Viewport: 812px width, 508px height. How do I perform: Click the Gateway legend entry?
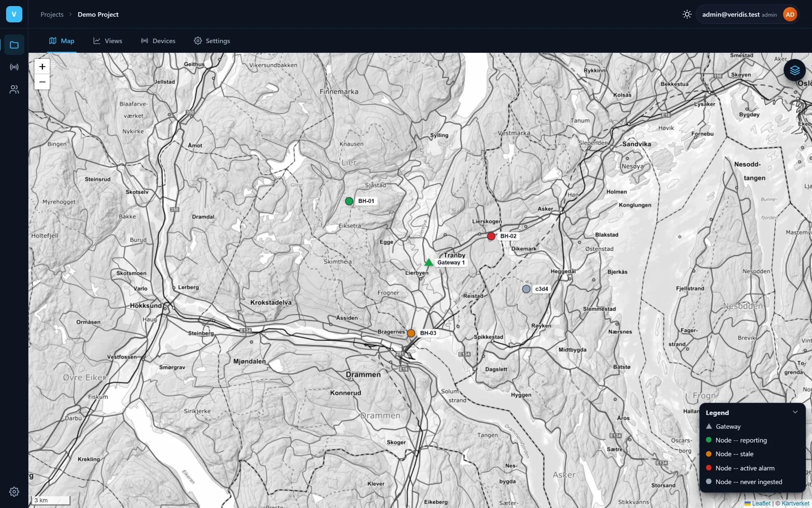point(723,426)
